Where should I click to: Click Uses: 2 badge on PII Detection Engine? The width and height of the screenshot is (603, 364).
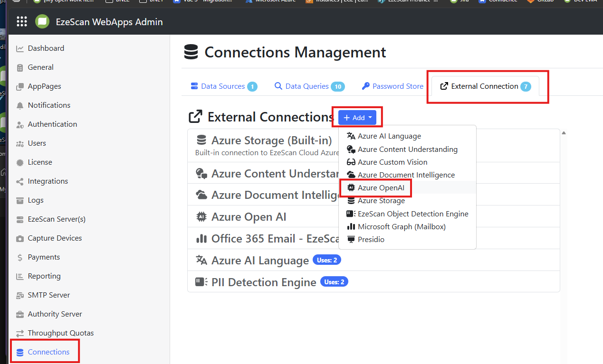coord(335,282)
